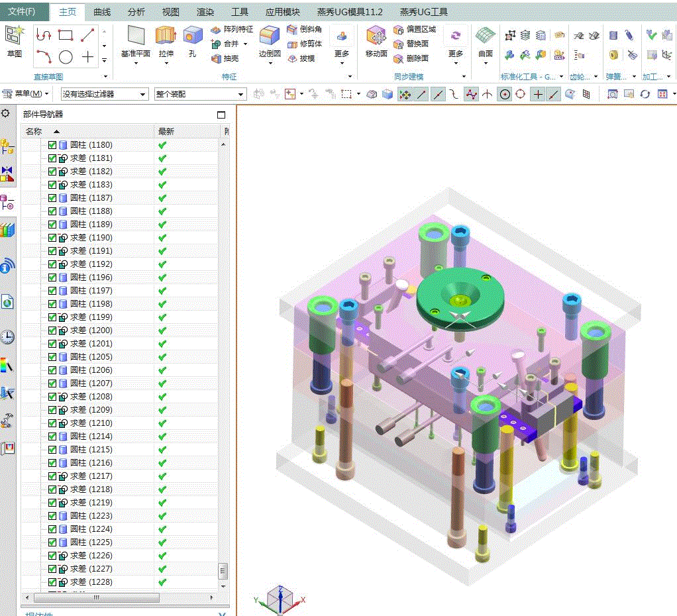Click the 抽壳 shell tool
The height and width of the screenshot is (616, 677).
pyautogui.click(x=225, y=58)
